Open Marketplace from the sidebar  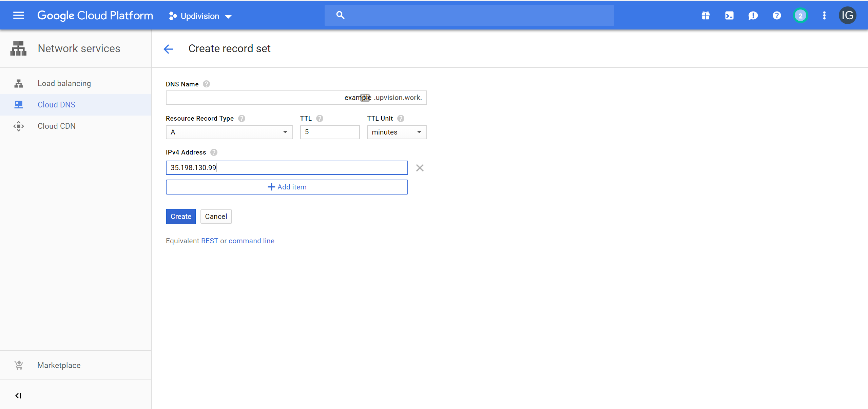click(59, 365)
